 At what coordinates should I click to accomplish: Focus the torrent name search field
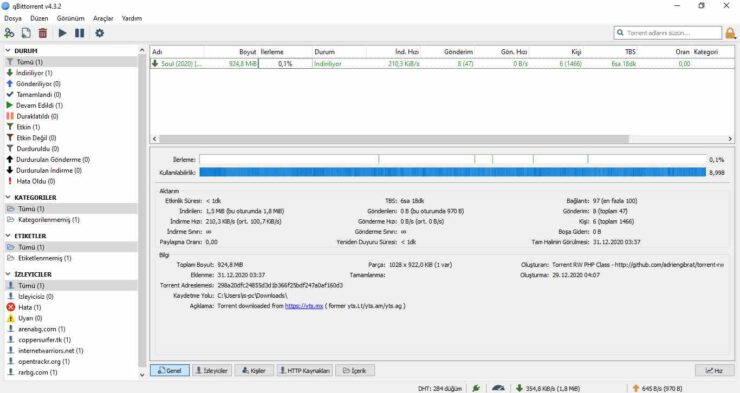point(667,33)
